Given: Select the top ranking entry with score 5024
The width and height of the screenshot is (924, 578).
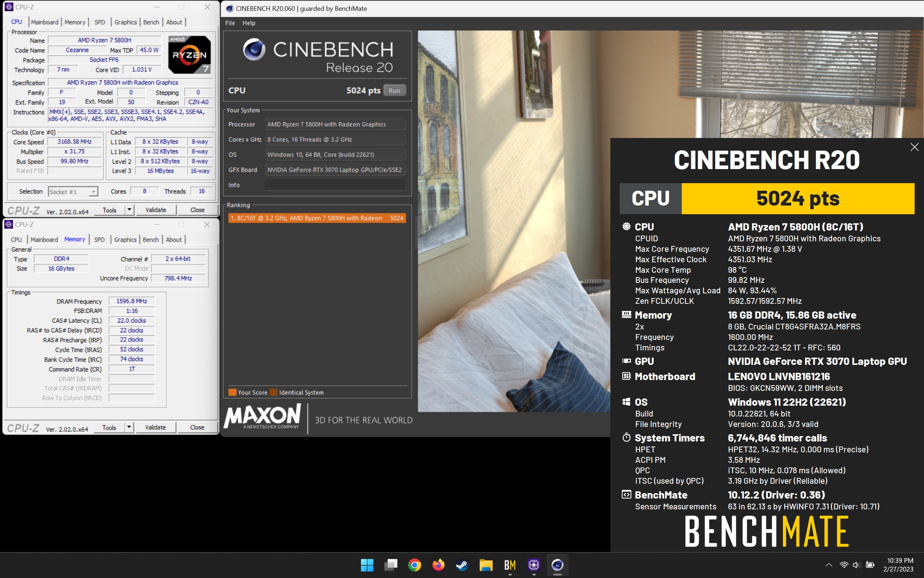Looking at the screenshot, I should coord(317,218).
